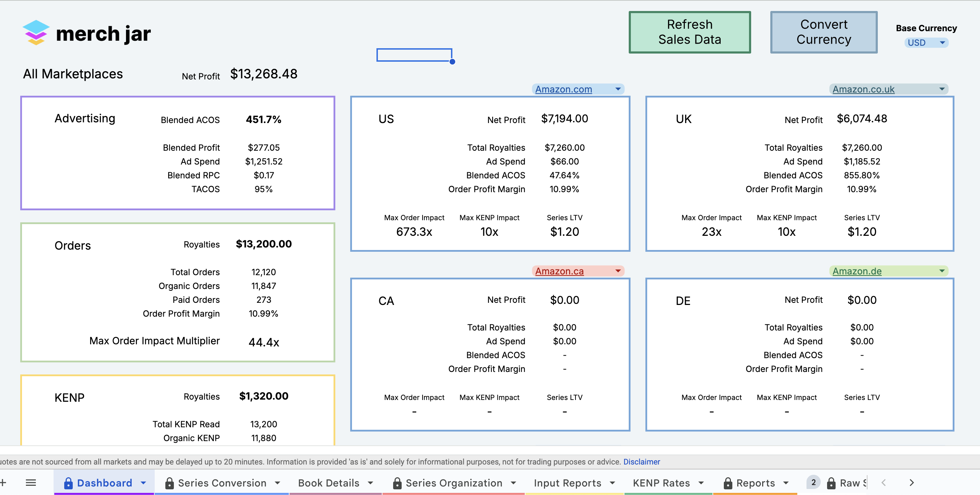Switch to the Series Conversion tab
Viewport: 980px width, 495px height.
[x=222, y=483]
